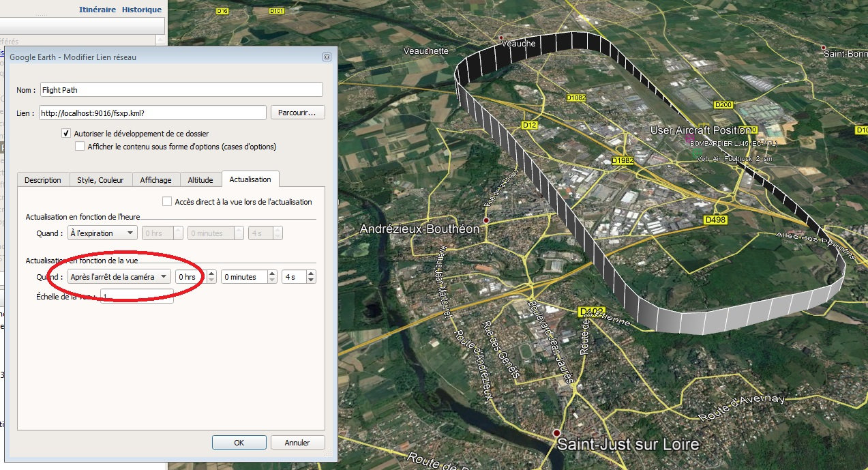Open the Après l'arrêt de la caméra dropdown
This screenshot has height=470, width=868.
click(x=119, y=277)
